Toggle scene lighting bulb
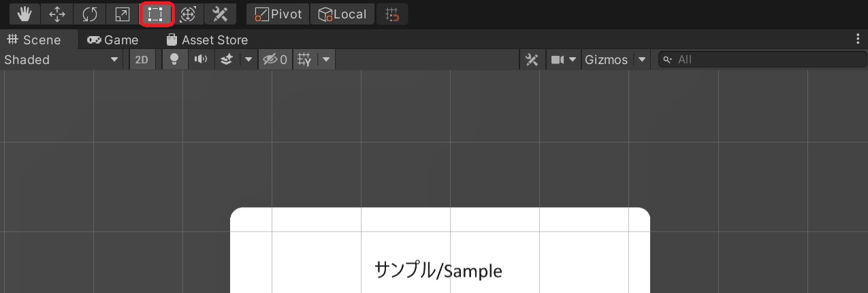The image size is (868, 293). click(174, 59)
